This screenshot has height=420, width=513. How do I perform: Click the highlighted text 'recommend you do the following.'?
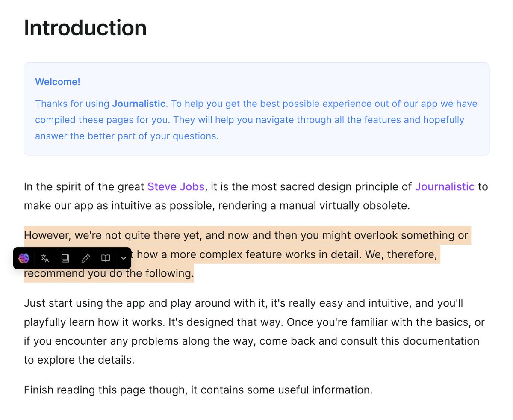click(109, 273)
